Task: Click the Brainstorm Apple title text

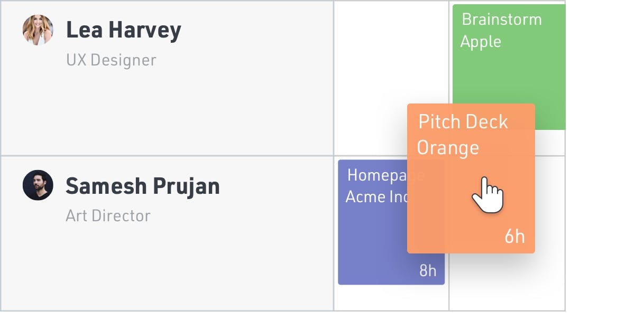Action: [501, 20]
